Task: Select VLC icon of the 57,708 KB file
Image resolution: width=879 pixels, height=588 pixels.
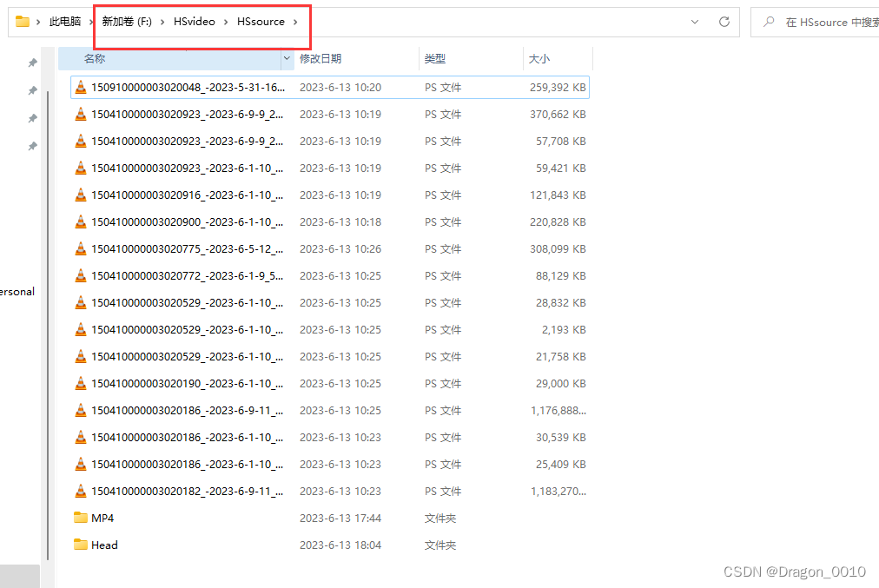Action: 81,141
